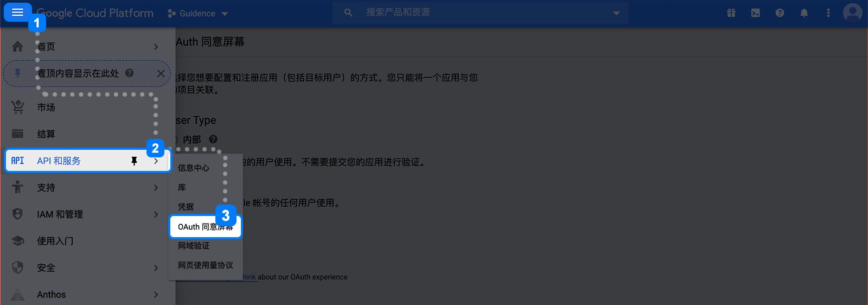
Task: Click the 安全 security shield icon
Action: coord(18,268)
